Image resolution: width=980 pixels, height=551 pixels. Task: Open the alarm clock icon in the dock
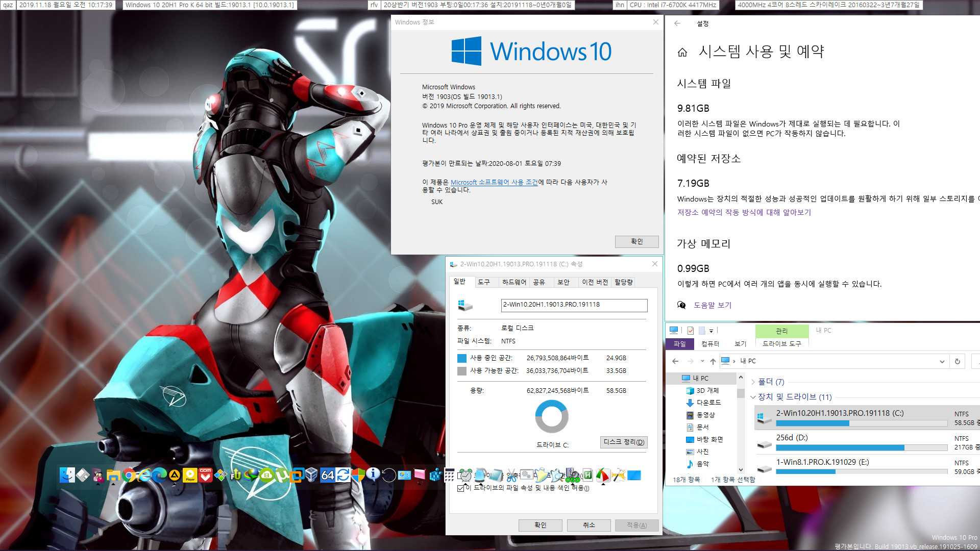click(465, 475)
